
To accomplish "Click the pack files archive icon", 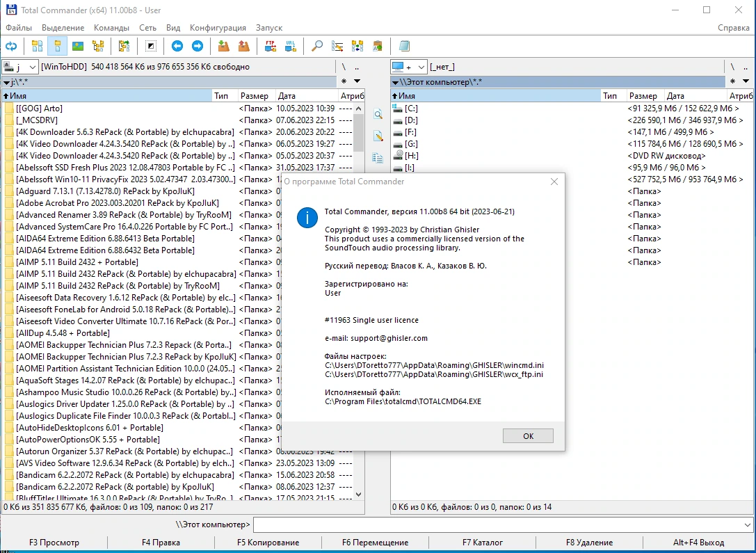I will click(223, 47).
